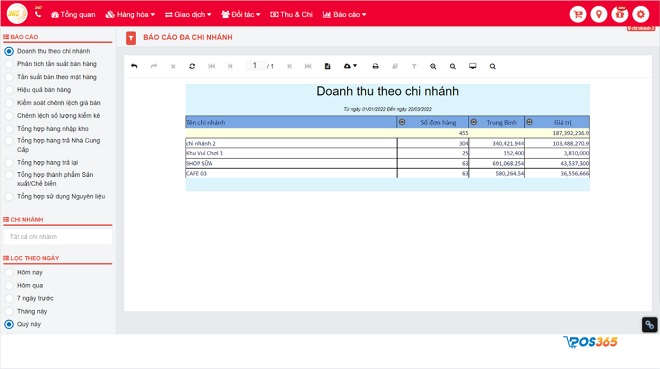Click the greyed layout icon after printer
This screenshot has height=369, width=660.
point(395,66)
